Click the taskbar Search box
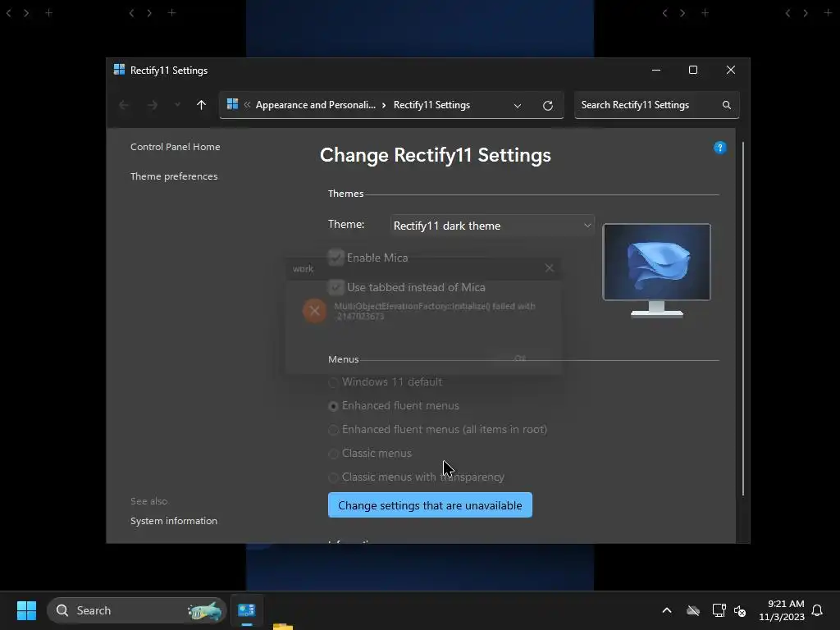This screenshot has height=630, width=840. pos(137,610)
